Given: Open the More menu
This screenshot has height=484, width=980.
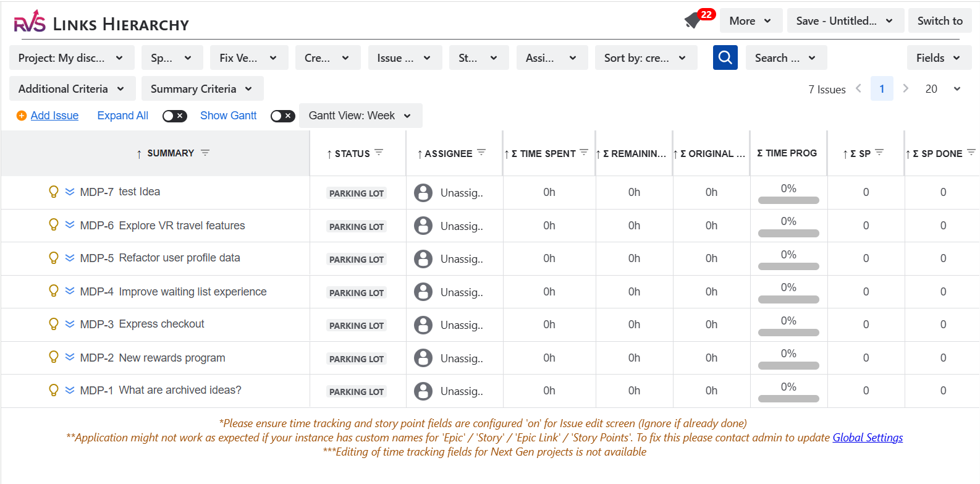Looking at the screenshot, I should [x=751, y=20].
